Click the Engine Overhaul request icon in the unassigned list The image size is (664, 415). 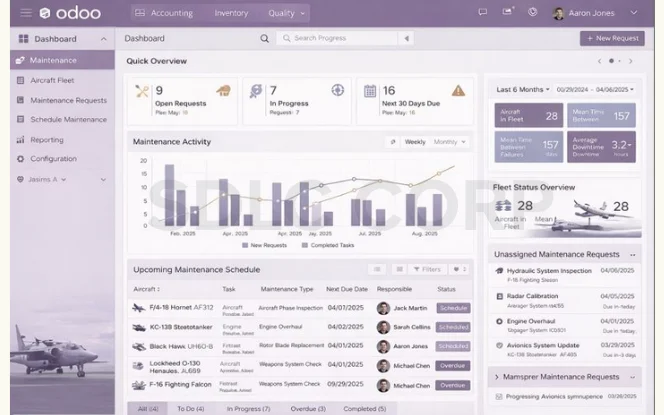[x=499, y=321]
